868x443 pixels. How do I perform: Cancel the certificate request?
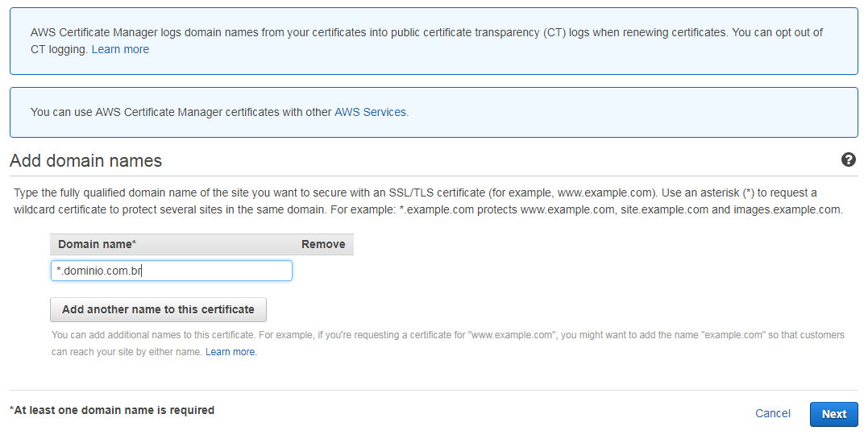pos(772,413)
